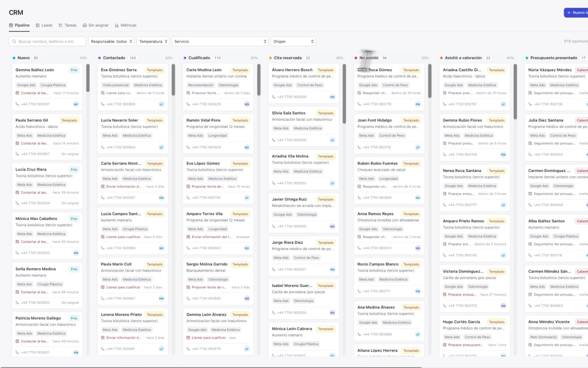The width and height of the screenshot is (588, 368).
Task: Switch to the Leads tab
Action: (44, 25)
